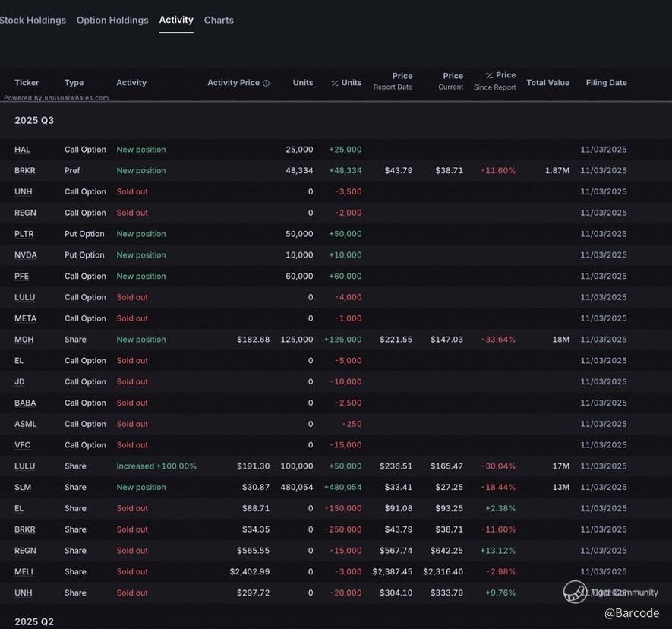Image resolution: width=672 pixels, height=629 pixels.
Task: Select the Activity tab
Action: pos(176,20)
